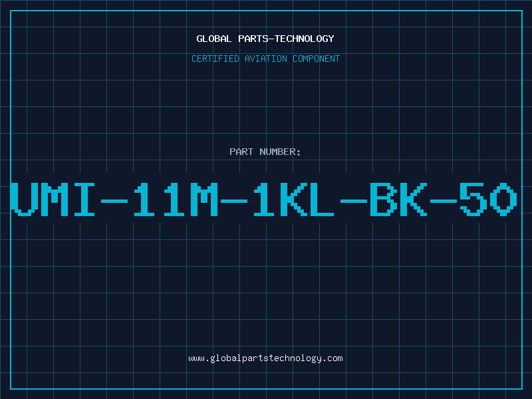The height and width of the screenshot is (399, 532).
Task: Click the GLOBAL PARTS-TECHNOLOGY heading
Action: pyautogui.click(x=265, y=39)
